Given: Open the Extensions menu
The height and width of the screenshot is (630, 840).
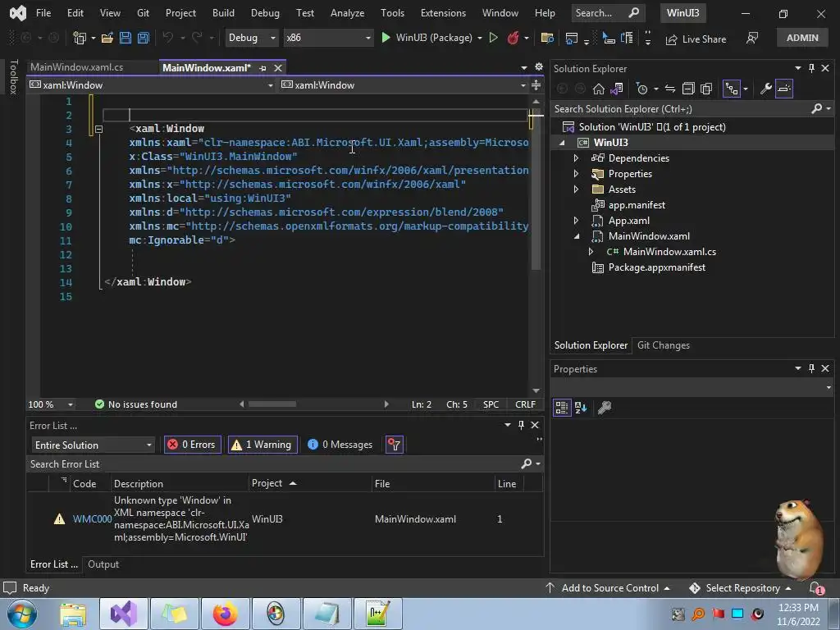Looking at the screenshot, I should pyautogui.click(x=443, y=13).
